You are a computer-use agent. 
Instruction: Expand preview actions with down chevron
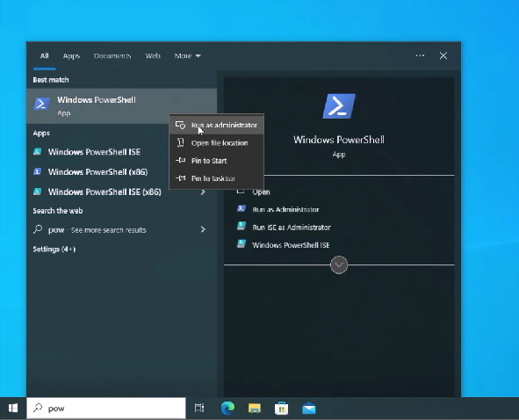click(339, 265)
